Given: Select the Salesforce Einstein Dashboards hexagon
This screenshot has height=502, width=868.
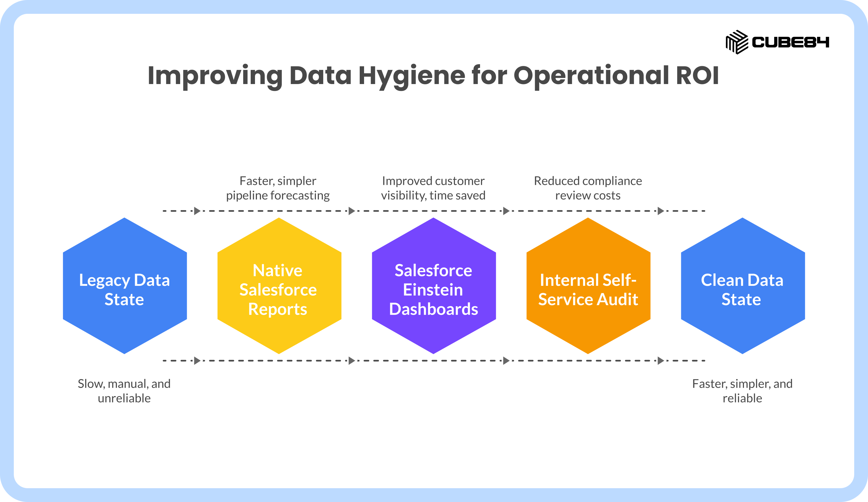Looking at the screenshot, I should click(x=434, y=286).
